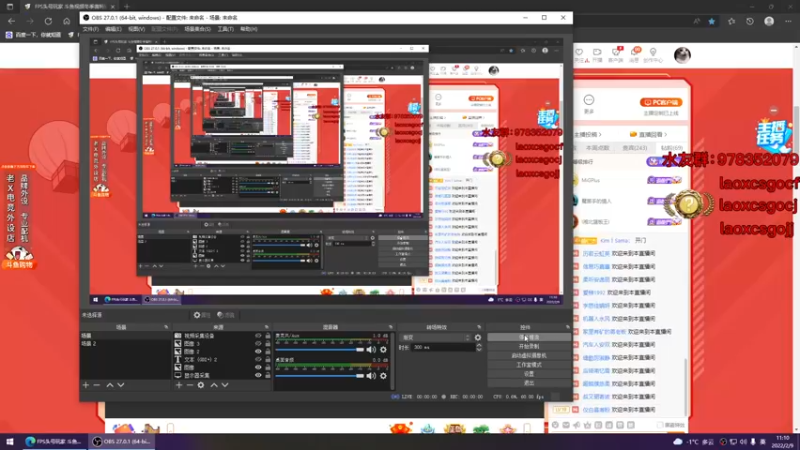Open the 编辑(E) menu in OBS
This screenshot has height=450, width=800.
click(x=113, y=29)
